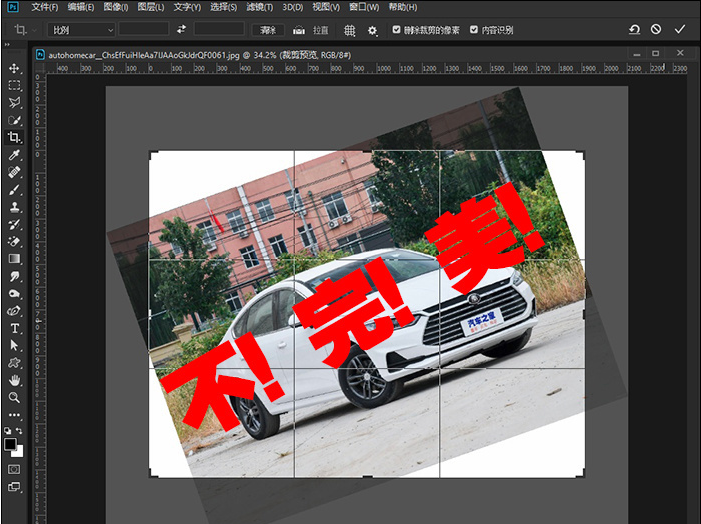Screen dimensions: 701x524
Task: Click the foreground color swatch
Action: tap(10, 443)
